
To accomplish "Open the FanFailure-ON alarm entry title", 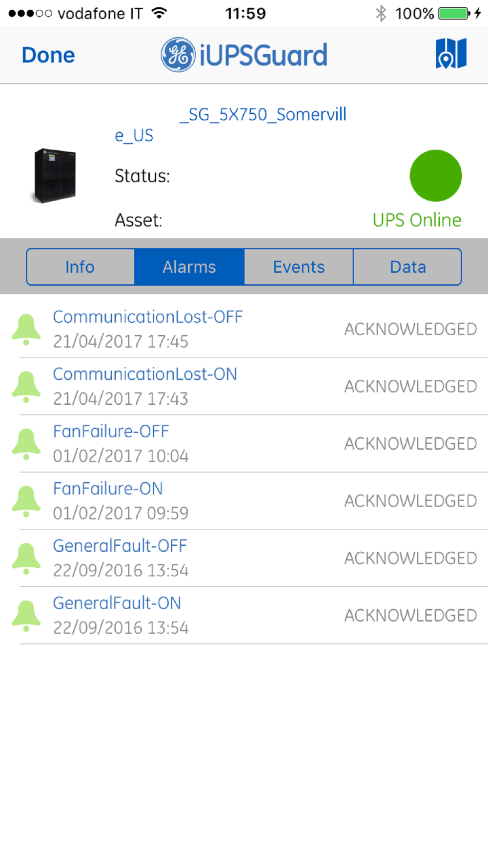I will click(x=108, y=489).
